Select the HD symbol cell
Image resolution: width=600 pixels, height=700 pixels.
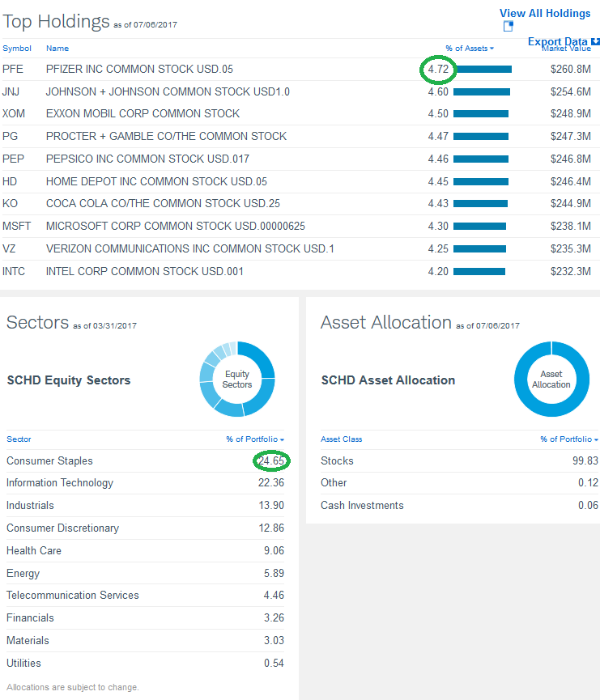tap(10, 182)
